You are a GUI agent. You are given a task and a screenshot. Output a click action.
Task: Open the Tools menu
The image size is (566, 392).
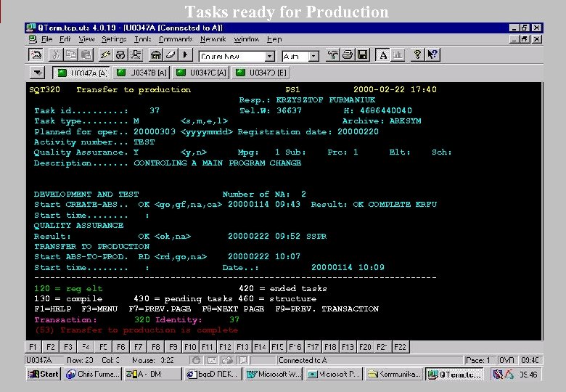[x=142, y=39]
